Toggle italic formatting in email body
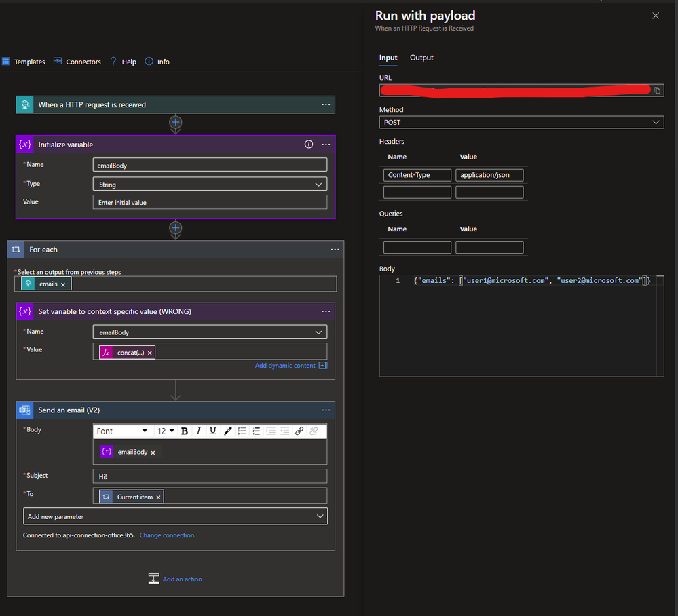 (199, 431)
